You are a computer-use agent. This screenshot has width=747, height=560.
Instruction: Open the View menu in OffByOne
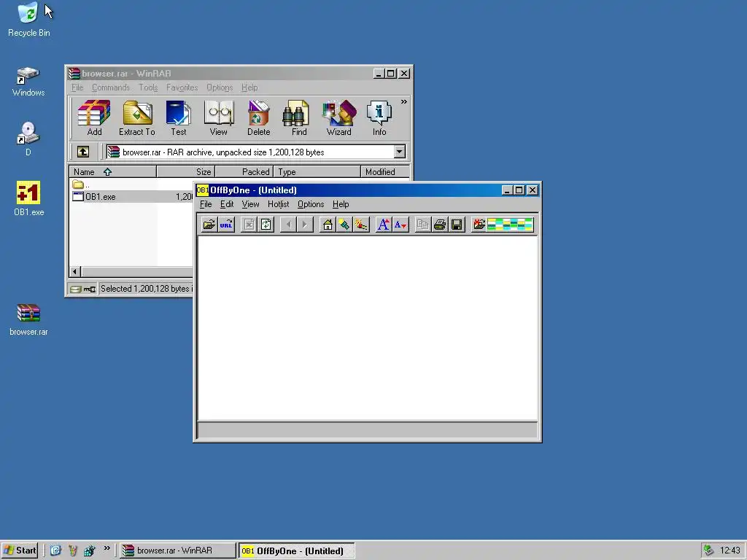251,204
